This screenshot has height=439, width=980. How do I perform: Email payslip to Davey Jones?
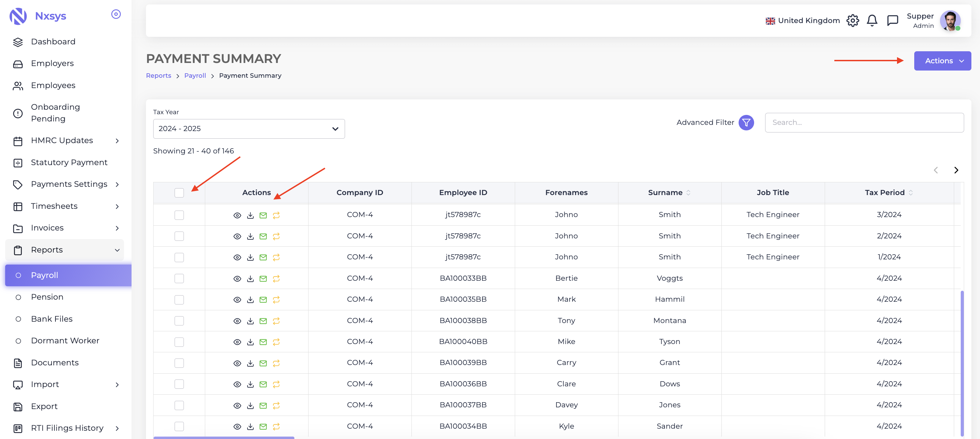click(263, 406)
